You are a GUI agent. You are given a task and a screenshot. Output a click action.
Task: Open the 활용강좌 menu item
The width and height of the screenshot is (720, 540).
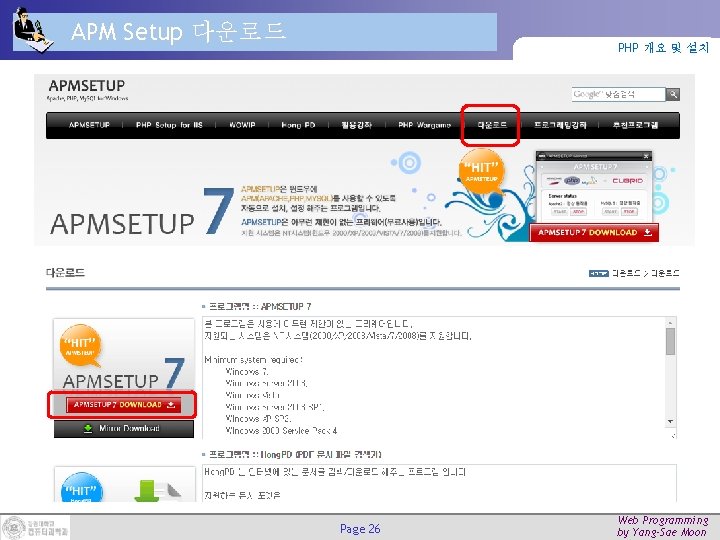click(x=356, y=125)
